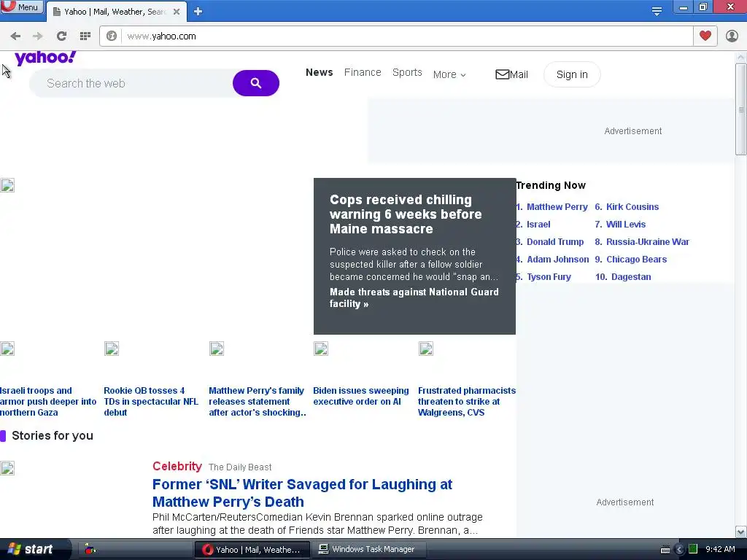Open Yahoo Mail via envelope icon

[511, 75]
